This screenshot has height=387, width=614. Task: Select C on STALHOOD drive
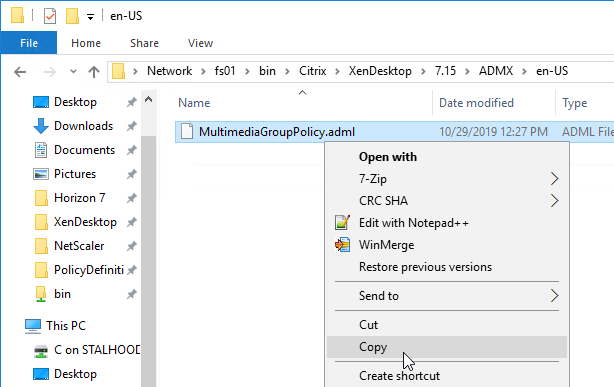pyautogui.click(x=97, y=350)
